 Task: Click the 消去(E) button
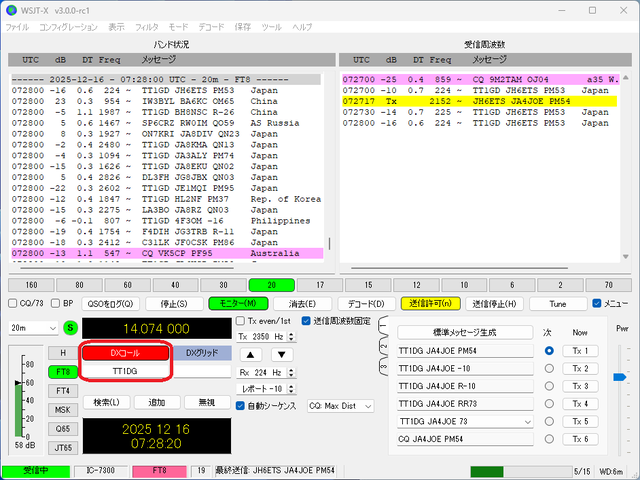tap(302, 304)
